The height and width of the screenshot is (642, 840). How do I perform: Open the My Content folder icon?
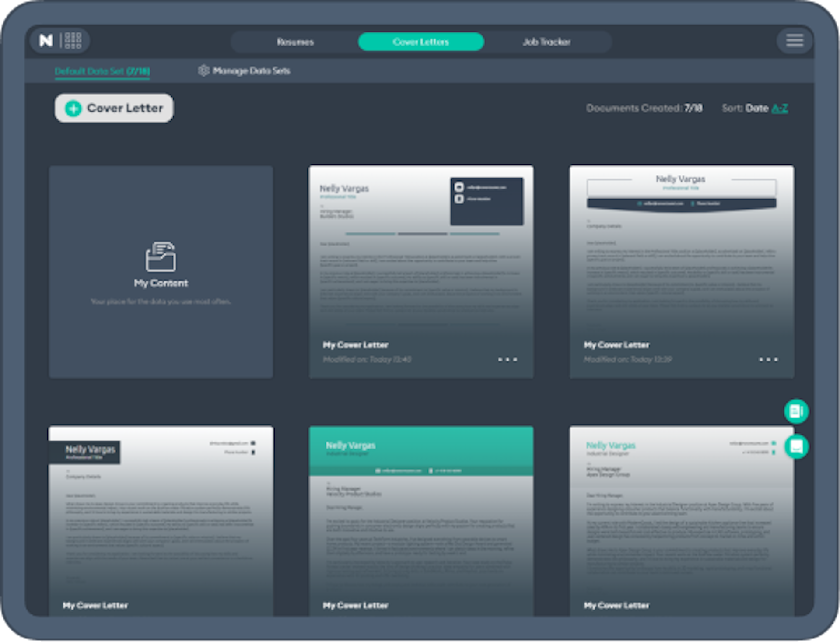click(x=161, y=257)
